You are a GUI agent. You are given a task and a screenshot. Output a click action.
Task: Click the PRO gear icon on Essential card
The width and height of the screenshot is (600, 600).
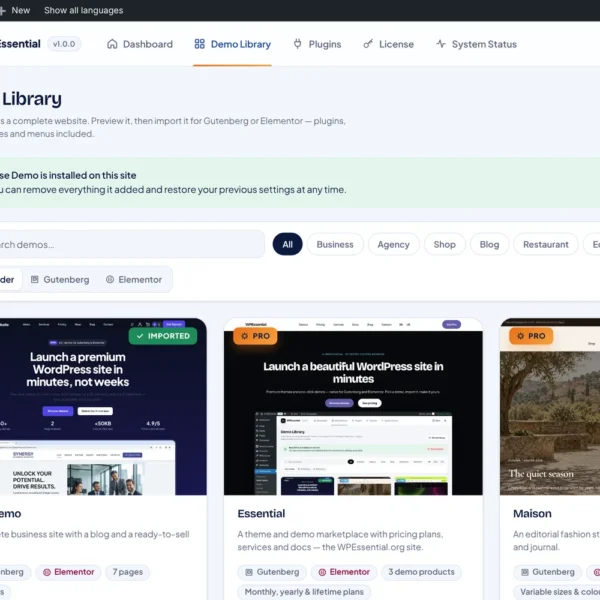click(245, 336)
